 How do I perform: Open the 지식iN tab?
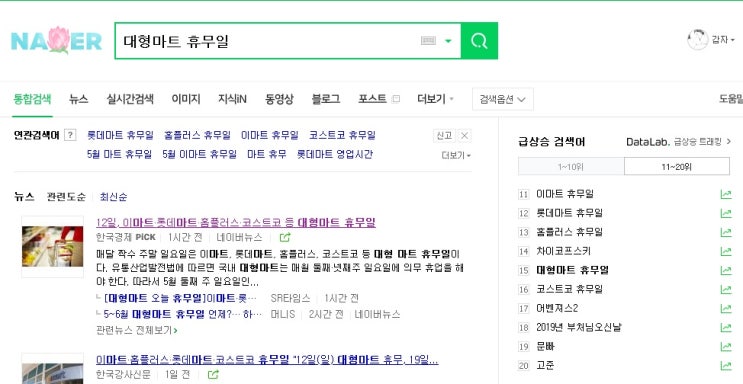tap(232, 99)
